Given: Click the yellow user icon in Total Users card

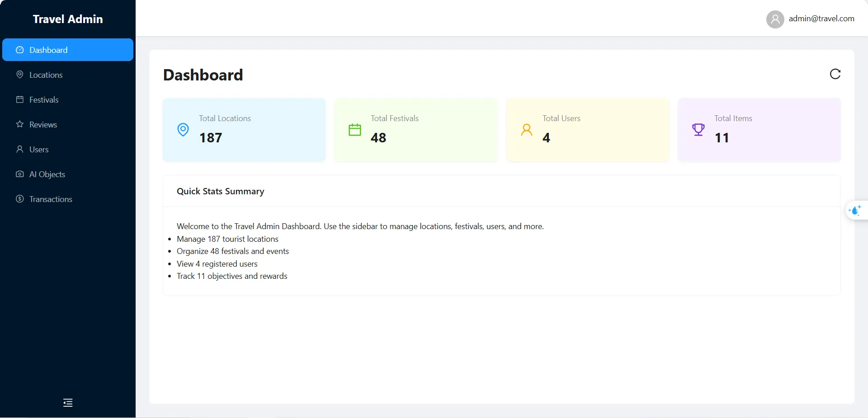Looking at the screenshot, I should (x=527, y=130).
